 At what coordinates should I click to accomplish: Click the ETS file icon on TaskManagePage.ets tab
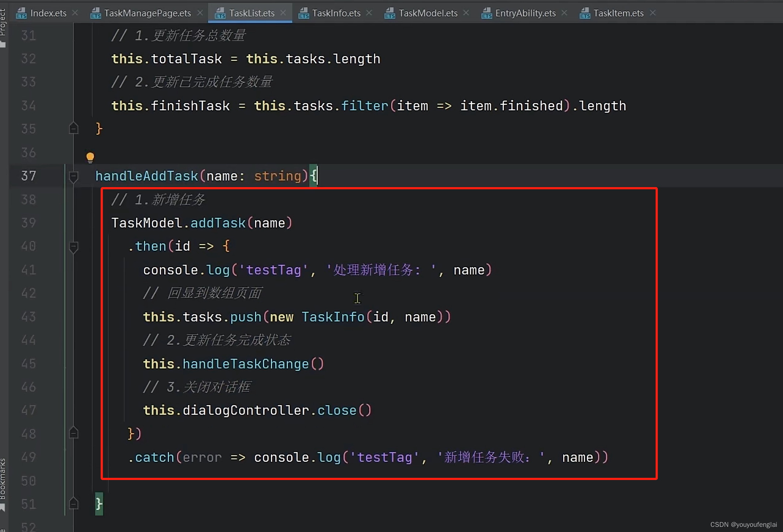[x=96, y=13]
